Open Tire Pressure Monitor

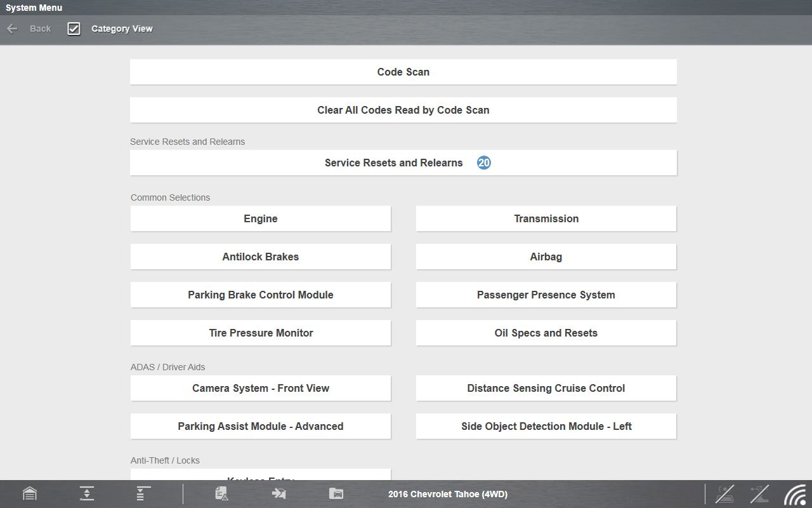[261, 333]
